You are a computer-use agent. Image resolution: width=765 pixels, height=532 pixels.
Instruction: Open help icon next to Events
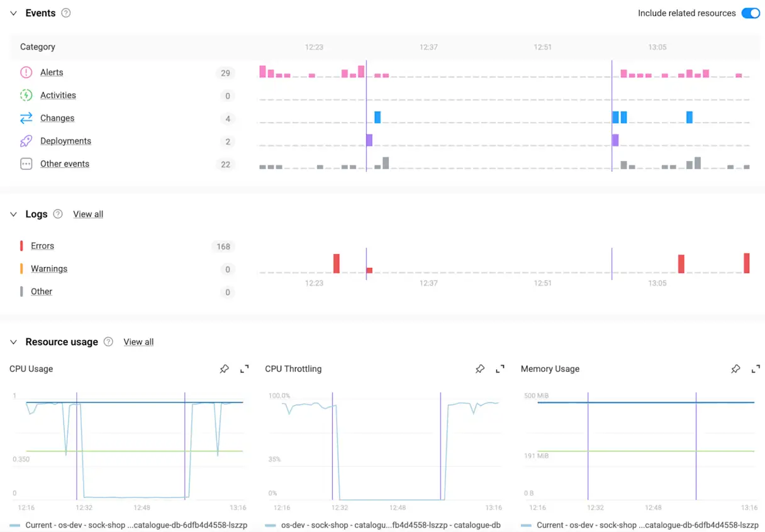coord(66,13)
